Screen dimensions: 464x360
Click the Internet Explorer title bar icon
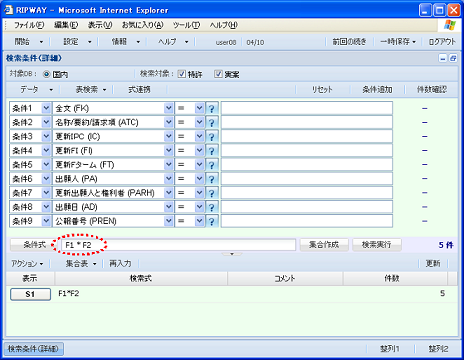click(8, 10)
